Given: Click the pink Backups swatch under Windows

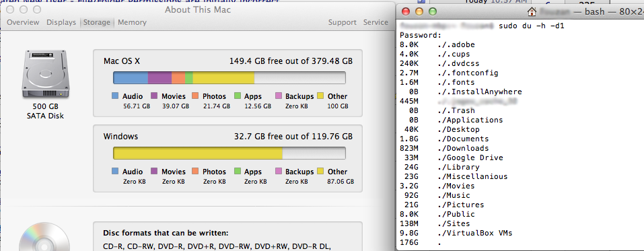Looking at the screenshot, I should click(279, 172).
